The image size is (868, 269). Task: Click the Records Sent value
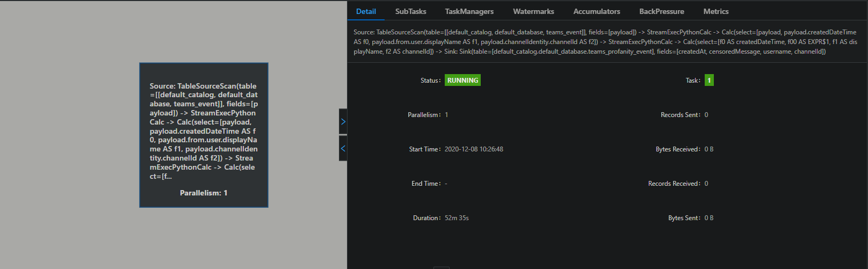[706, 115]
